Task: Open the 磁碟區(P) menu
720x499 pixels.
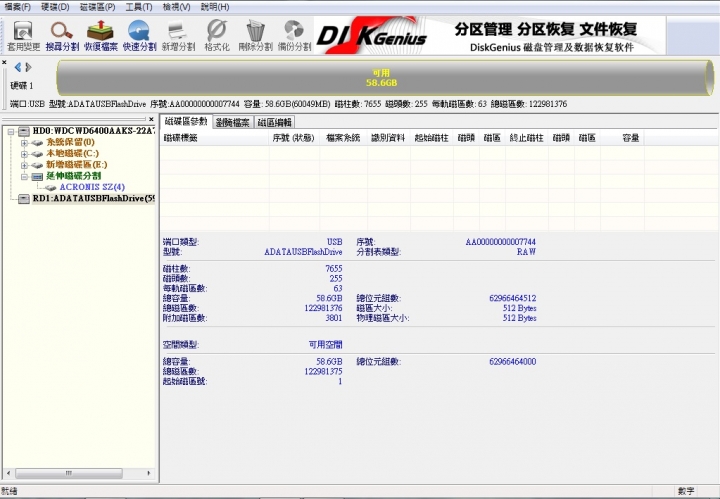Action: tap(97, 7)
